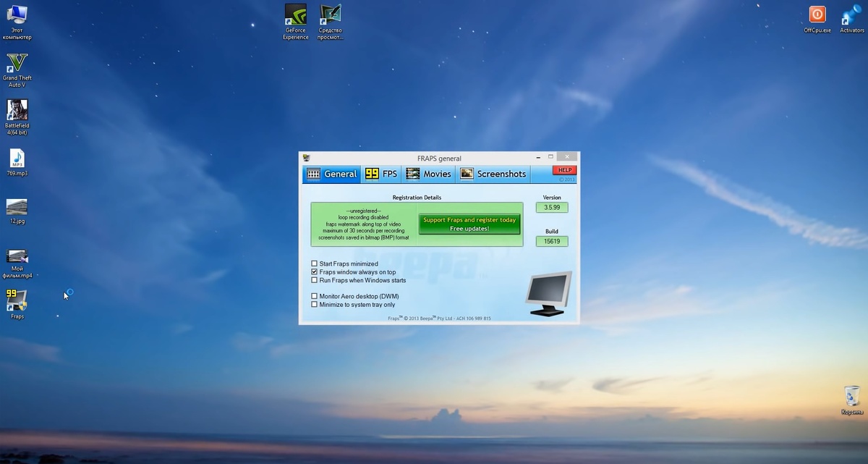Select the GeForce Experience shortcut

click(x=295, y=22)
